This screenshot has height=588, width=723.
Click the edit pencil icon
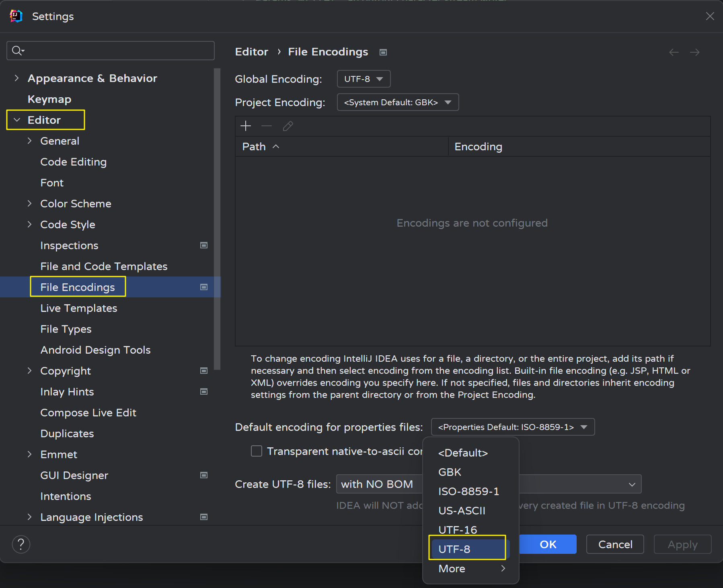pyautogui.click(x=288, y=126)
